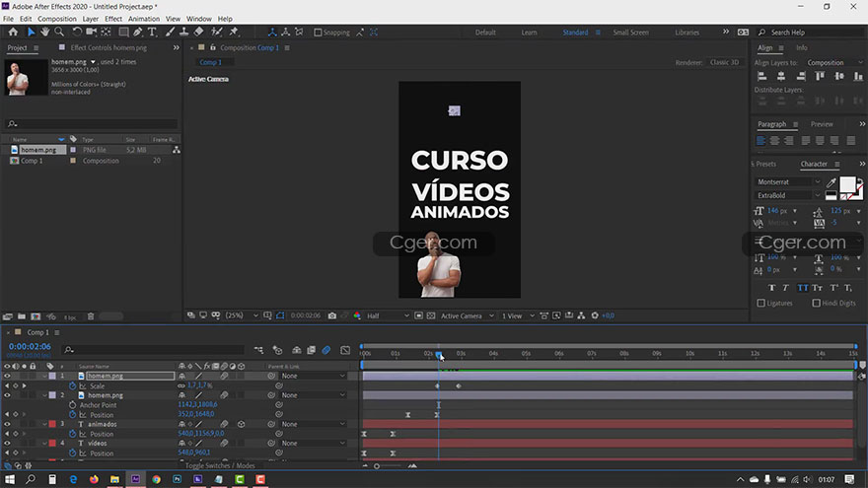Select the Clone Stamp tool
Viewport: 868px width, 488px height.
pyautogui.click(x=183, y=33)
